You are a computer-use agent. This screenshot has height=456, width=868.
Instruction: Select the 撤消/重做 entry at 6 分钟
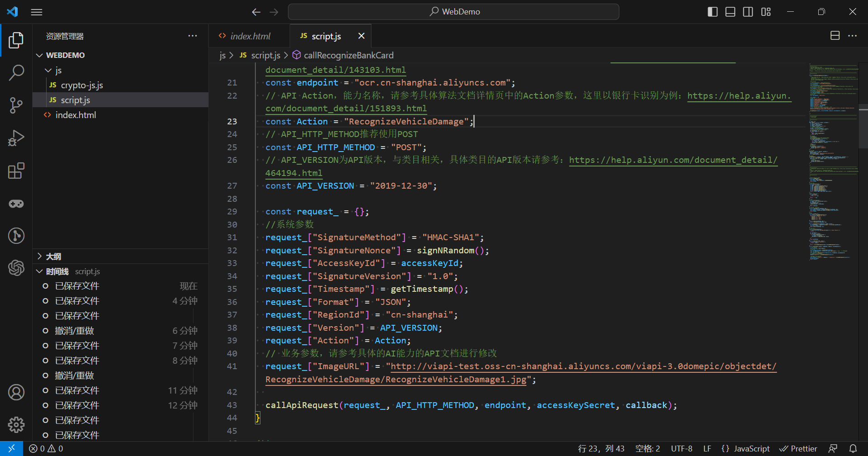click(x=120, y=331)
